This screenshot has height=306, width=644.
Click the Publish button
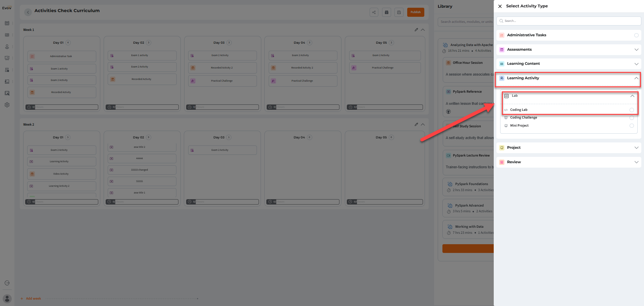point(416,12)
